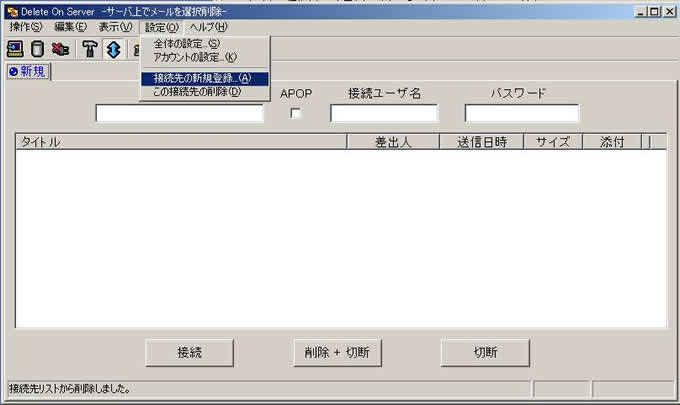The height and width of the screenshot is (405, 680).
Task: Click the red X disconnect plug icon
Action: click(60, 49)
